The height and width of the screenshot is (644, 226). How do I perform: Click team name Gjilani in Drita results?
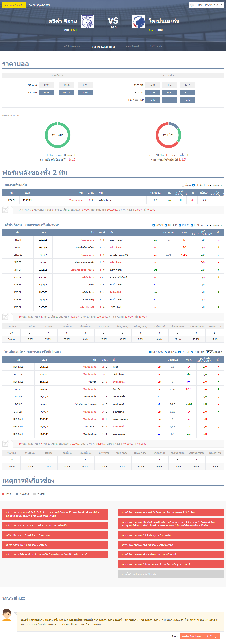pos(90,285)
